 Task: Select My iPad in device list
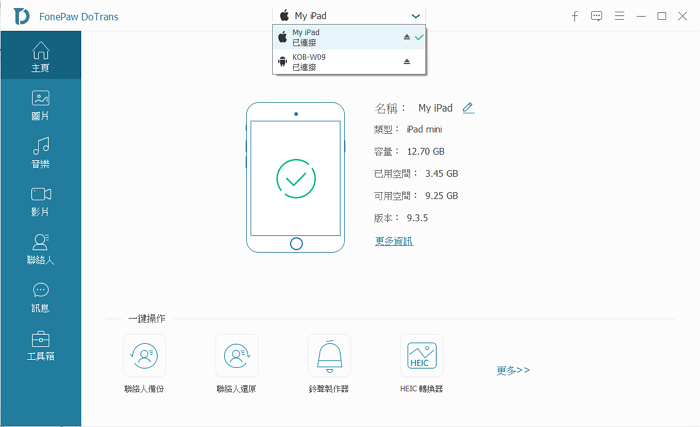pyautogui.click(x=349, y=37)
